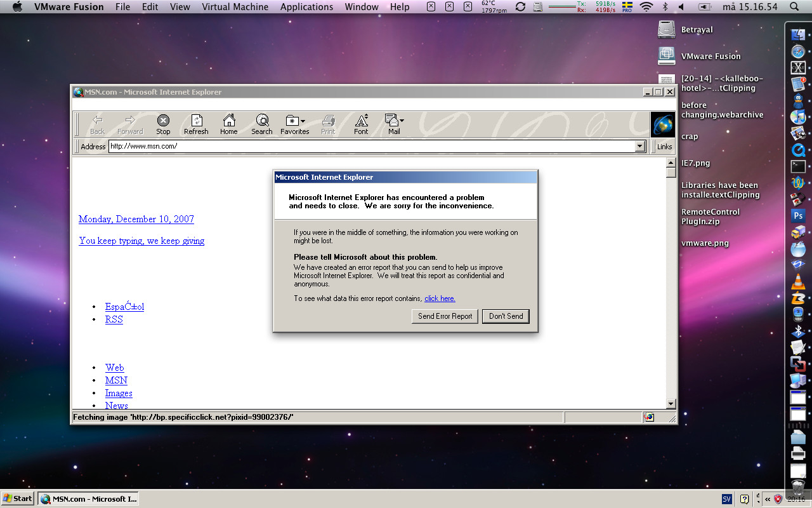Viewport: 812px width, 508px height.
Task: Refresh the current web page
Action: point(196,124)
